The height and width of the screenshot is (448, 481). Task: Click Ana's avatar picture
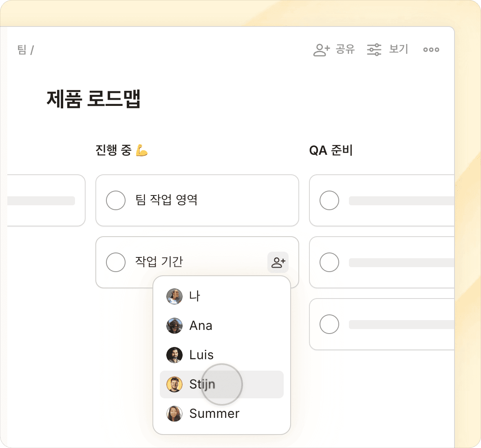174,326
